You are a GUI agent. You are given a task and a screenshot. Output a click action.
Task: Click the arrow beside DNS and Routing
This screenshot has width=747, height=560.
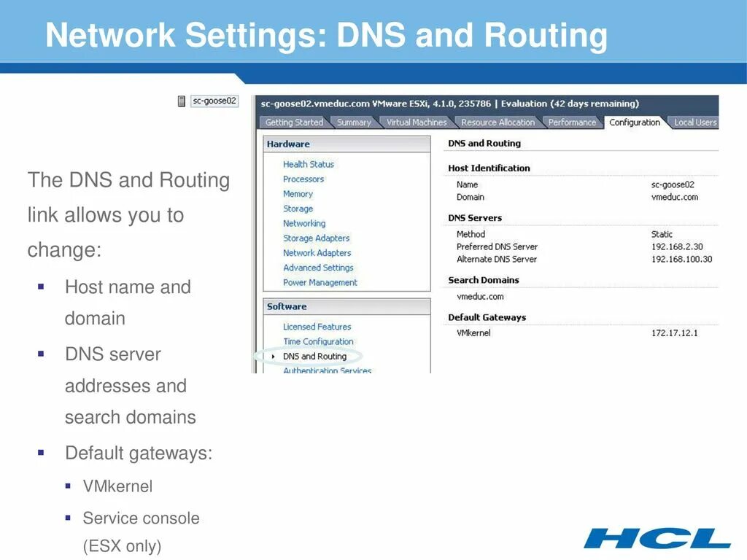(273, 356)
